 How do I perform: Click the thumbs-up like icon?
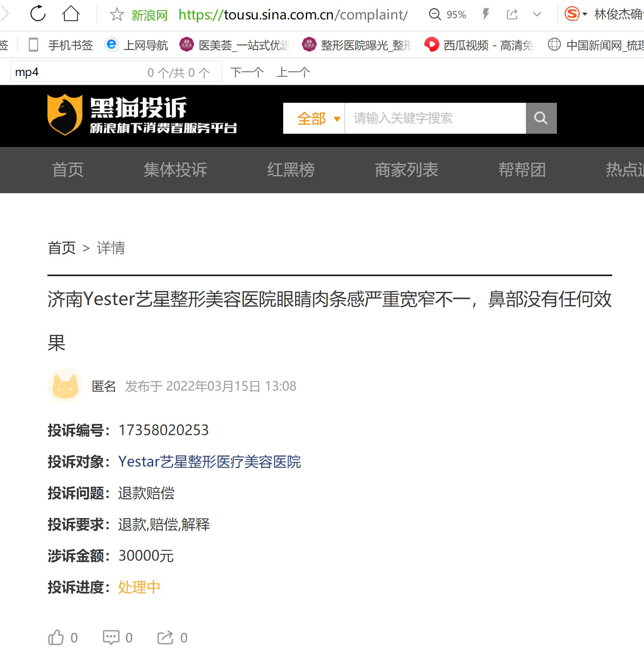[x=56, y=637]
